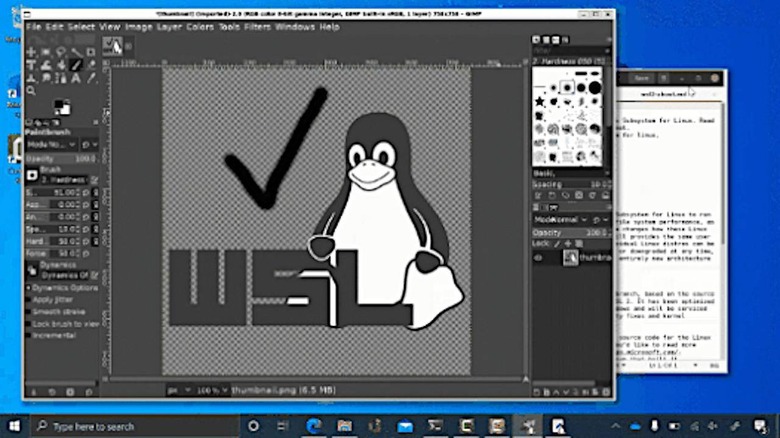Open the Fonts dock tab icon
Image resolution: width=780 pixels, height=438 pixels.
coord(556,39)
